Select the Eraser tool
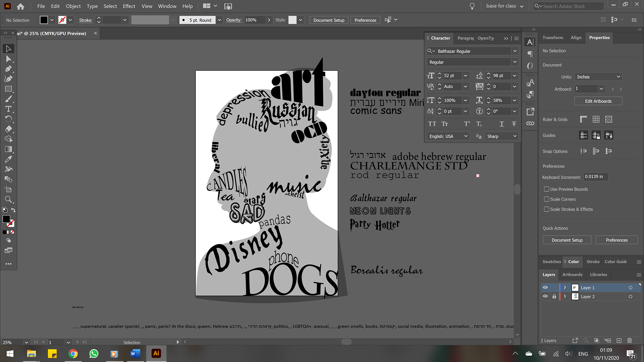The height and width of the screenshot is (362, 644). [8, 129]
